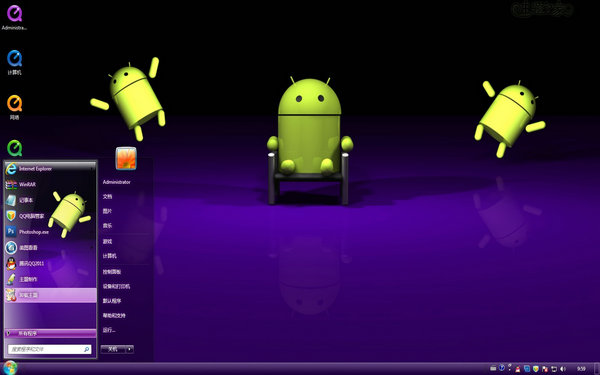Click the volume speaker tray icon
Screen dimensions: 600x375
tap(563, 369)
